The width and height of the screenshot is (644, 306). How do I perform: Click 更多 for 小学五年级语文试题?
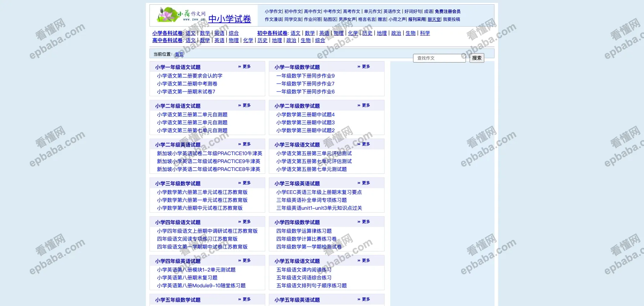pyautogui.click(x=366, y=260)
